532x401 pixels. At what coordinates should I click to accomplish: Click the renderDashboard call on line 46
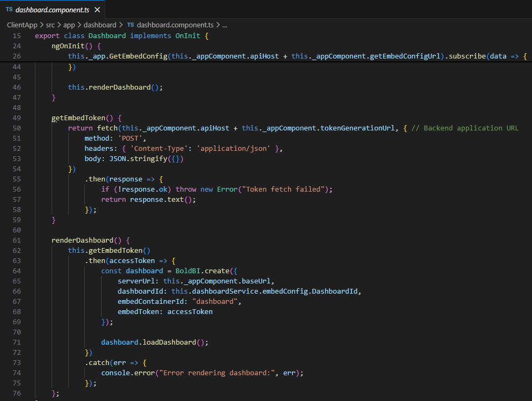click(x=124, y=87)
